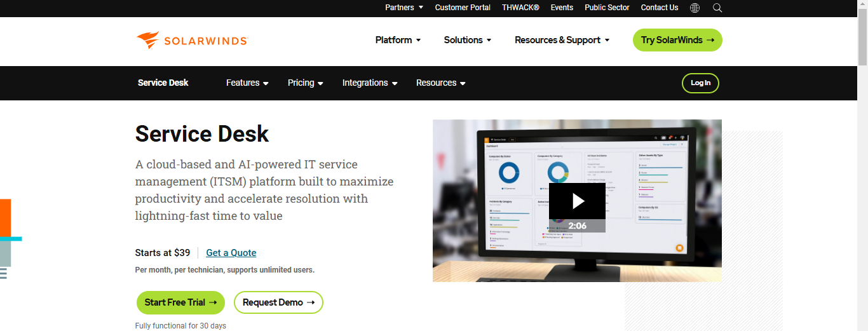
Task: Click the Try SolarWinds button
Action: pyautogui.click(x=677, y=40)
